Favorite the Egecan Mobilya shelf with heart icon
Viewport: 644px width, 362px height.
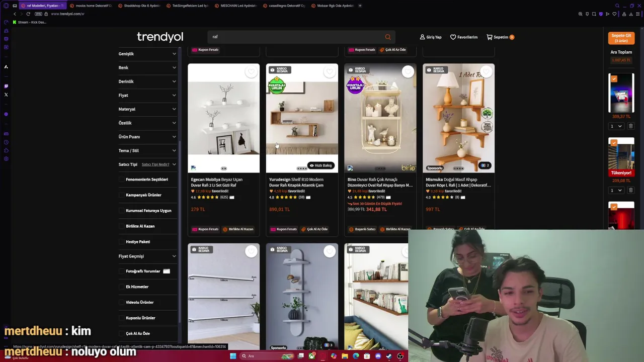pyautogui.click(x=251, y=72)
